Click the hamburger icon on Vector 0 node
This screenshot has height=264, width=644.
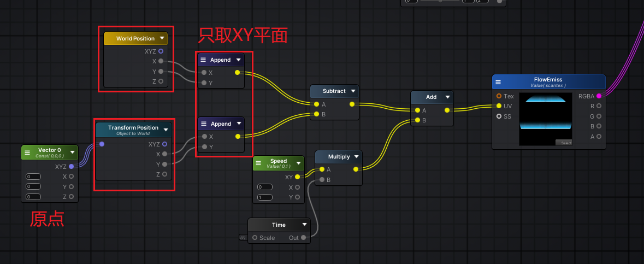27,152
